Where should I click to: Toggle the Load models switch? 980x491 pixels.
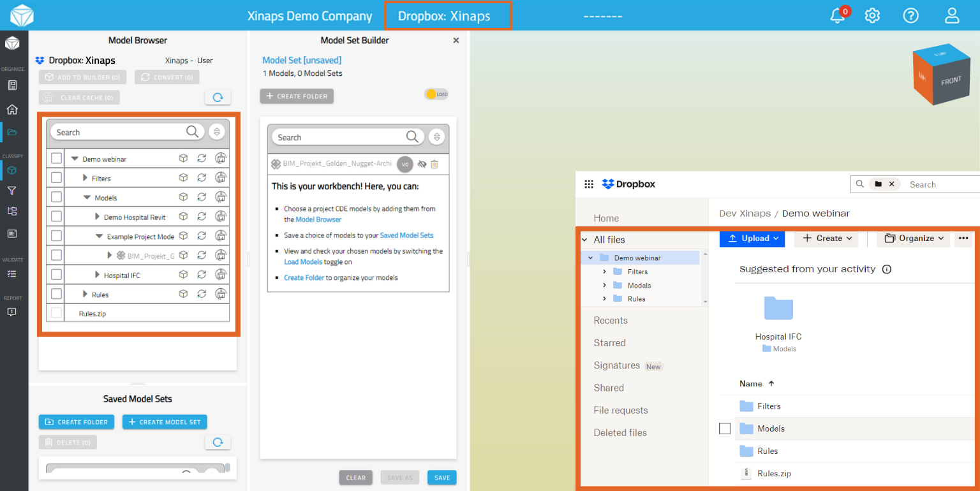point(436,94)
